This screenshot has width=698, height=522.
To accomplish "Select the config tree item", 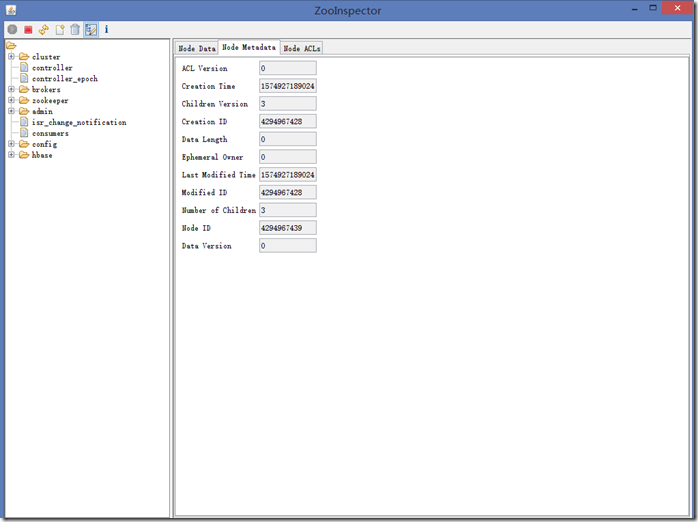I will coord(44,144).
